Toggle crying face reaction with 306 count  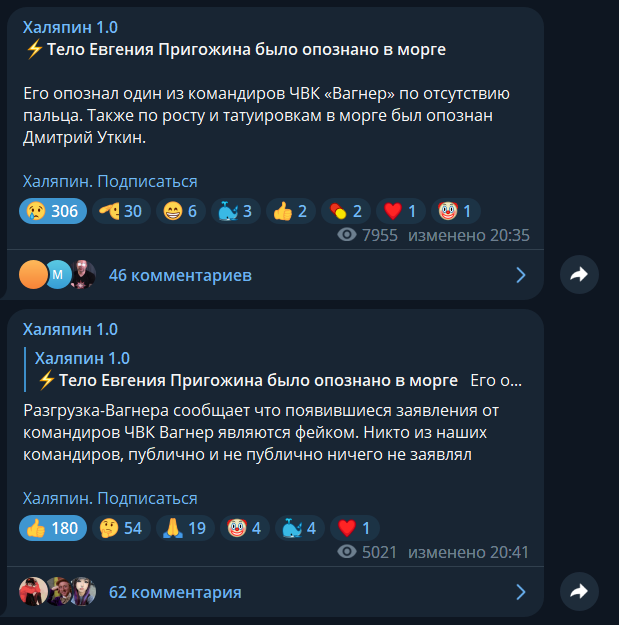[x=53, y=211]
